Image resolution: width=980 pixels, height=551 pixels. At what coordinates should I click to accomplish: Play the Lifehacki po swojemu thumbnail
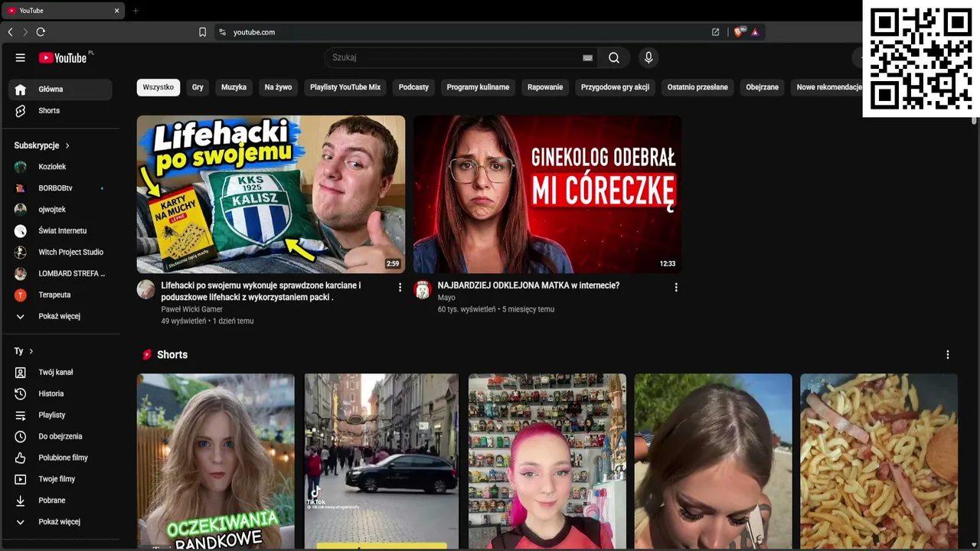click(x=271, y=194)
